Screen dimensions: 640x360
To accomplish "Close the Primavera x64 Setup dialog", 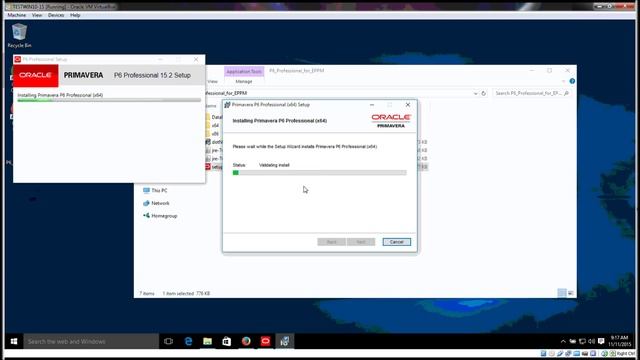I will (408, 105).
